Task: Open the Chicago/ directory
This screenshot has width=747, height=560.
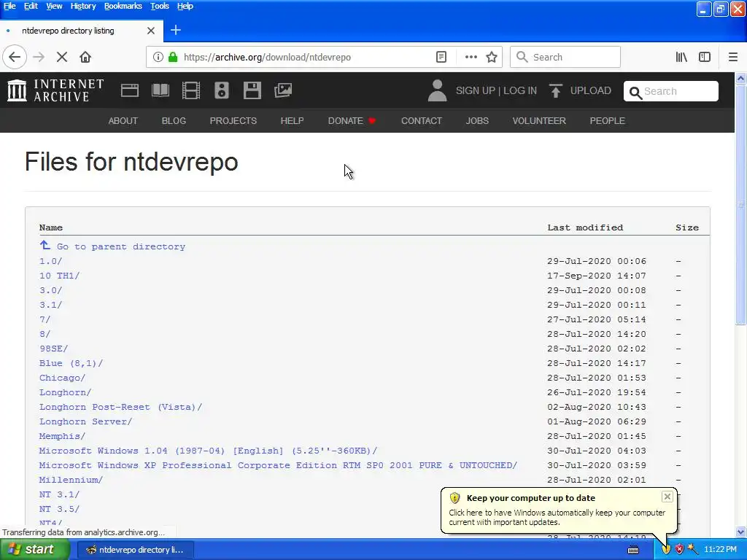Action: (63, 378)
